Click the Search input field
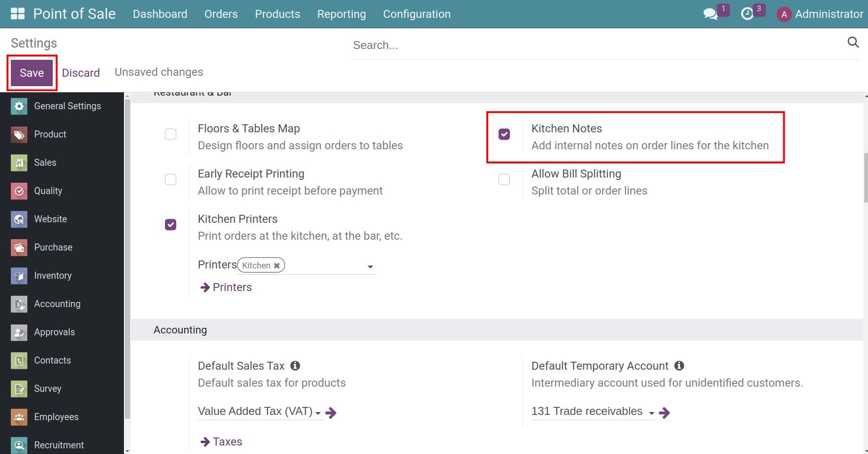The width and height of the screenshot is (868, 454). [598, 45]
